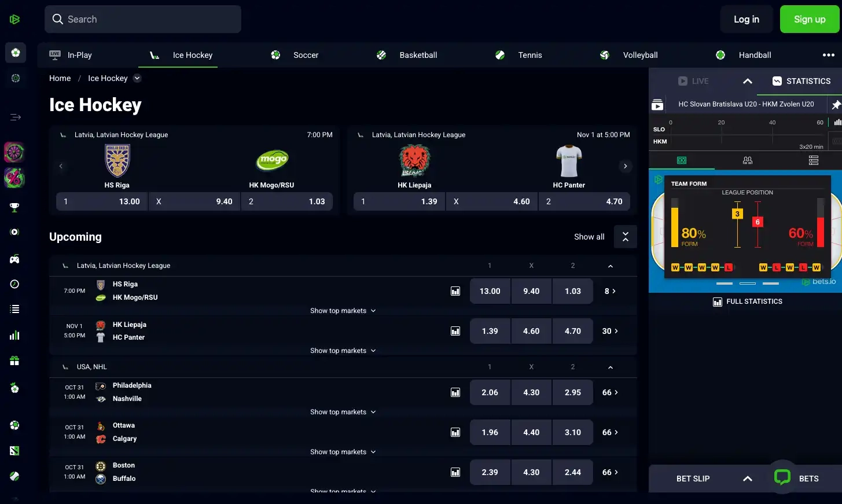Select odds 2.44 for Buffalo win
The height and width of the screenshot is (504, 842).
(572, 472)
